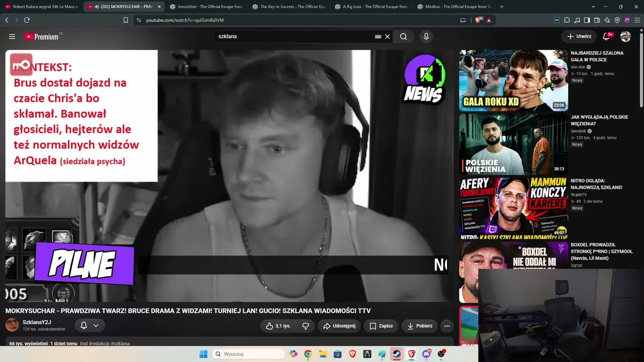This screenshot has width=644, height=362.
Task: Open 'JAK WYGLĄDAJĄ POLSKIE WIĘZIENIA?' title
Action: 599,120
